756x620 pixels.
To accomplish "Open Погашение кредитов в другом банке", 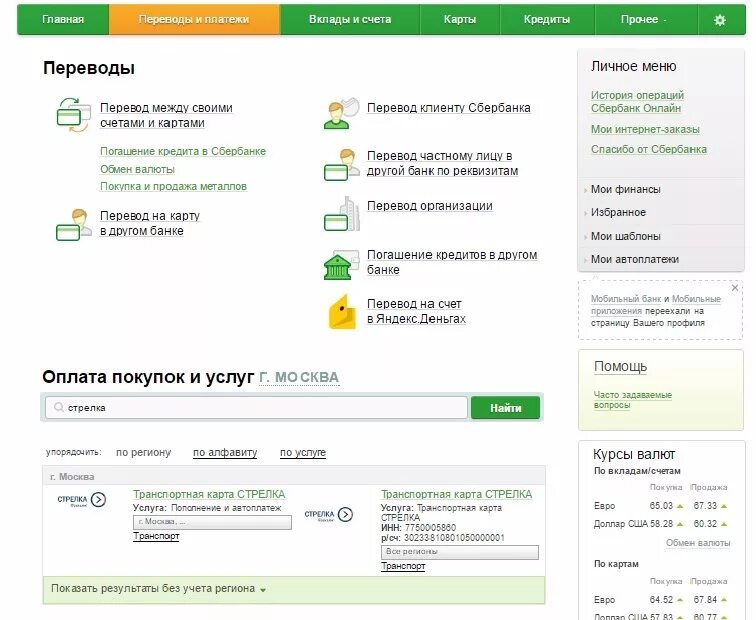I will (452, 262).
